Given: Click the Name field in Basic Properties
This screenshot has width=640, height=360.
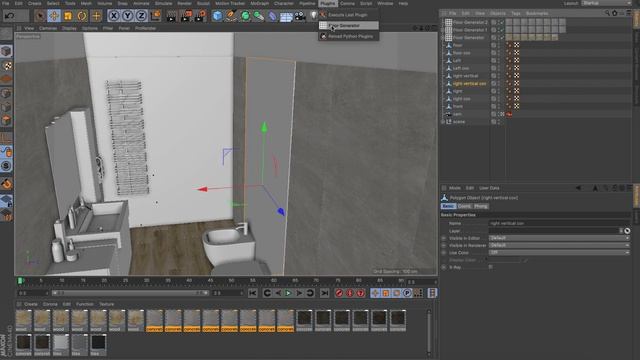Looking at the screenshot, I should tap(559, 223).
